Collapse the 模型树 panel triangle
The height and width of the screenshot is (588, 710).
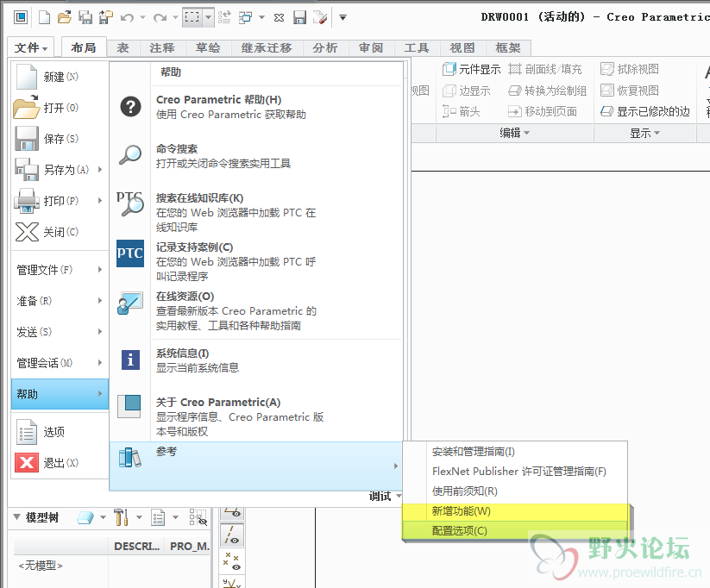point(16,517)
